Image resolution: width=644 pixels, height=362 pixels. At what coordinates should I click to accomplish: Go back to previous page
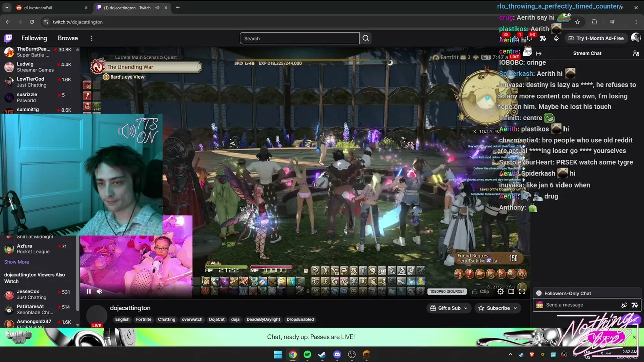(x=8, y=22)
